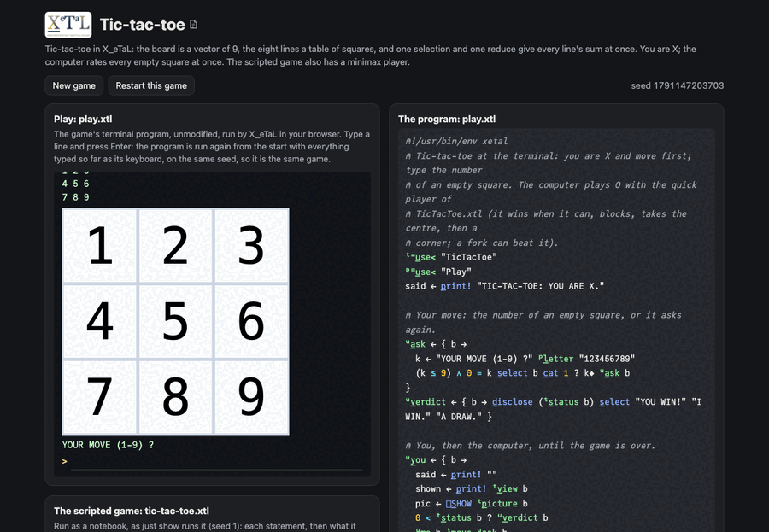This screenshot has width=769, height=532.
Task: Click the "Play: play.xtl" panel heading
Action: 83,120
